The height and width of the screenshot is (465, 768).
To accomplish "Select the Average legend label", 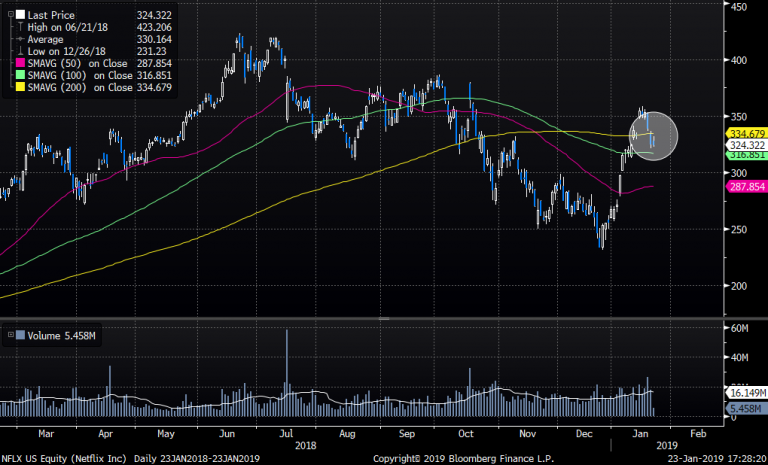I will [x=45, y=39].
